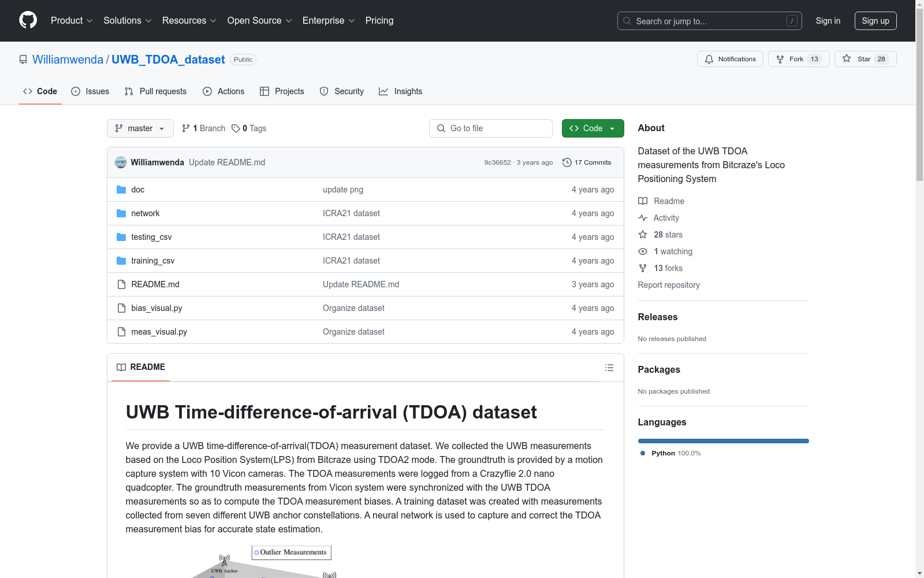Image resolution: width=924 pixels, height=578 pixels.
Task: Open the Resources menu
Action: (x=188, y=20)
